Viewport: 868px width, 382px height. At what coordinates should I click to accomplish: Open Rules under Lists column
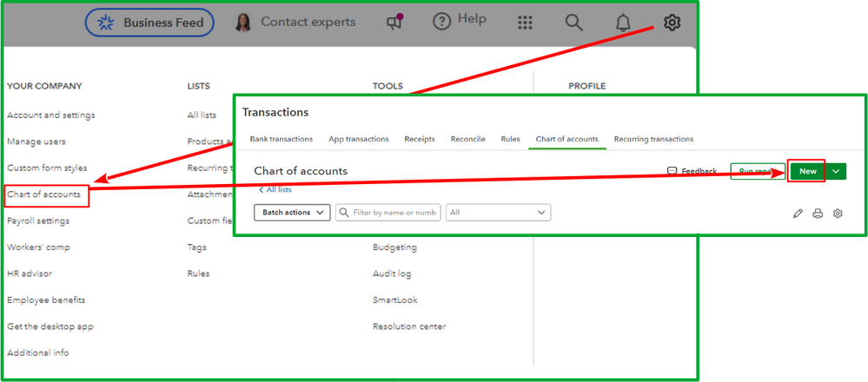[x=198, y=273]
